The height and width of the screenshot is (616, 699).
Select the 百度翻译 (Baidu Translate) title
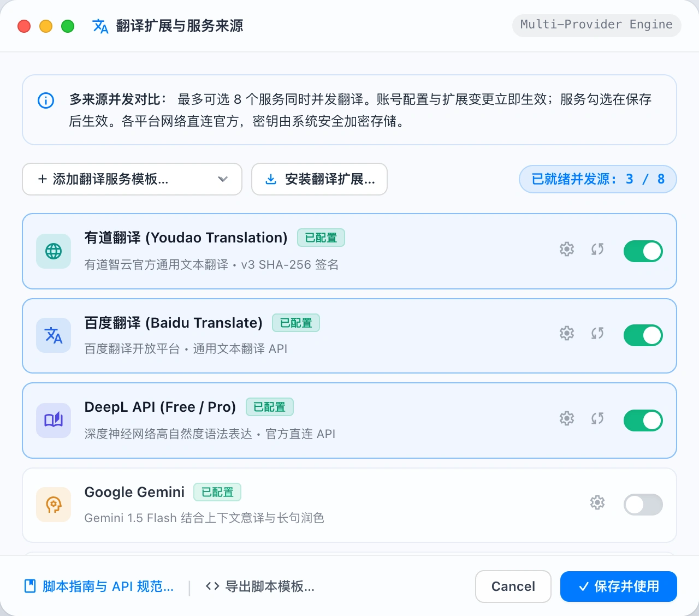coord(174,323)
